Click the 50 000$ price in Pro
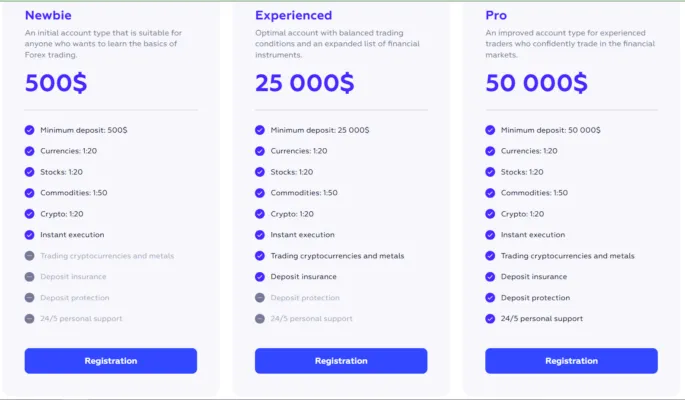This screenshot has width=685, height=400. point(535,83)
